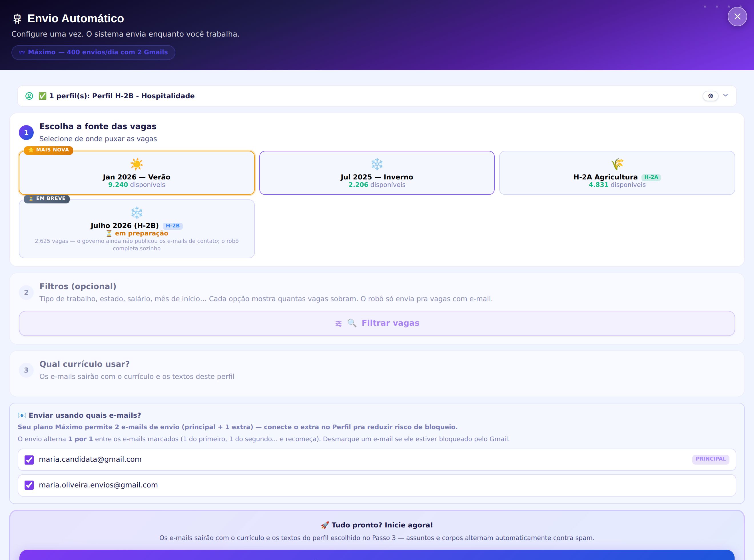Open the Máximo 400 envios/dia plan badge
Viewport: 754px width, 560px height.
(93, 53)
